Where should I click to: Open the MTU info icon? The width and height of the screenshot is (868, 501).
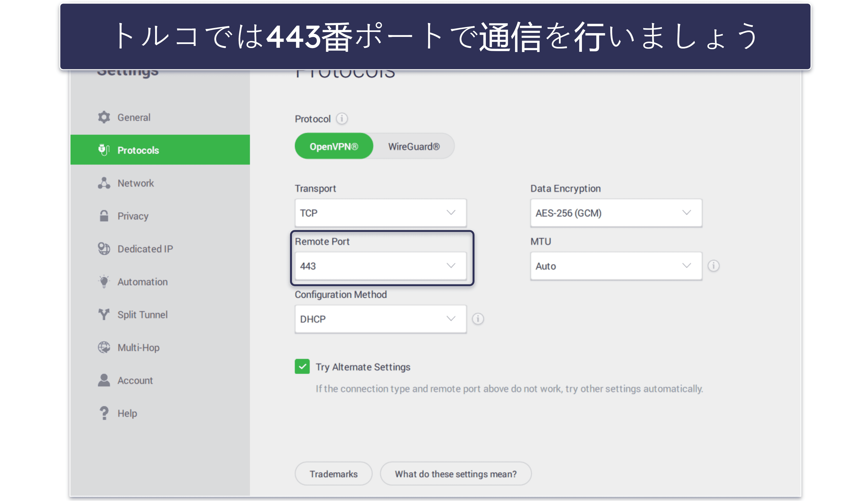pos(713,266)
